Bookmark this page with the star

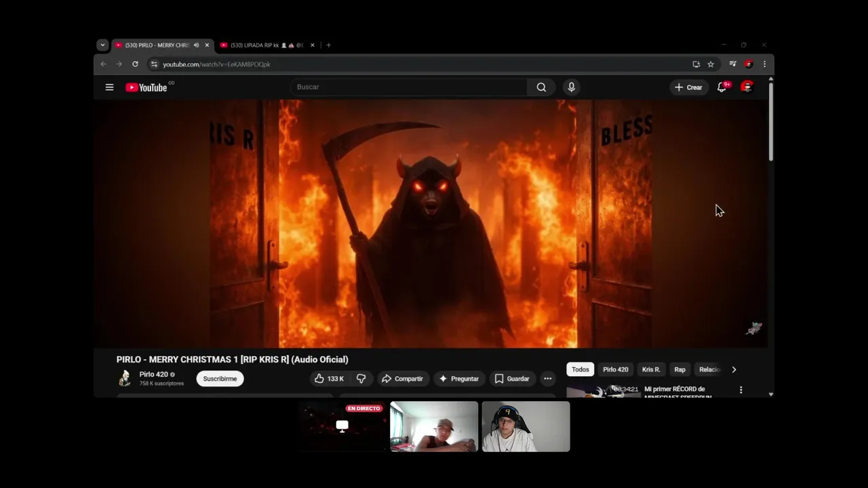click(711, 64)
